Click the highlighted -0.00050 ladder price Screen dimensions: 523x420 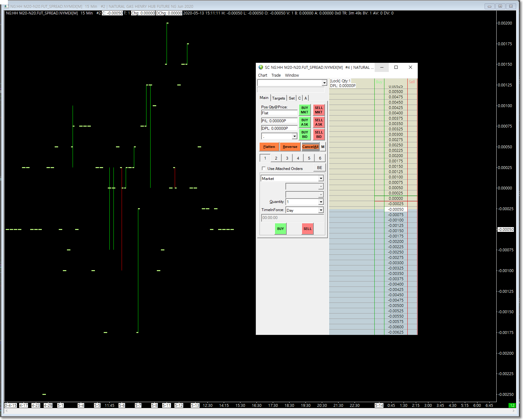[x=396, y=210]
